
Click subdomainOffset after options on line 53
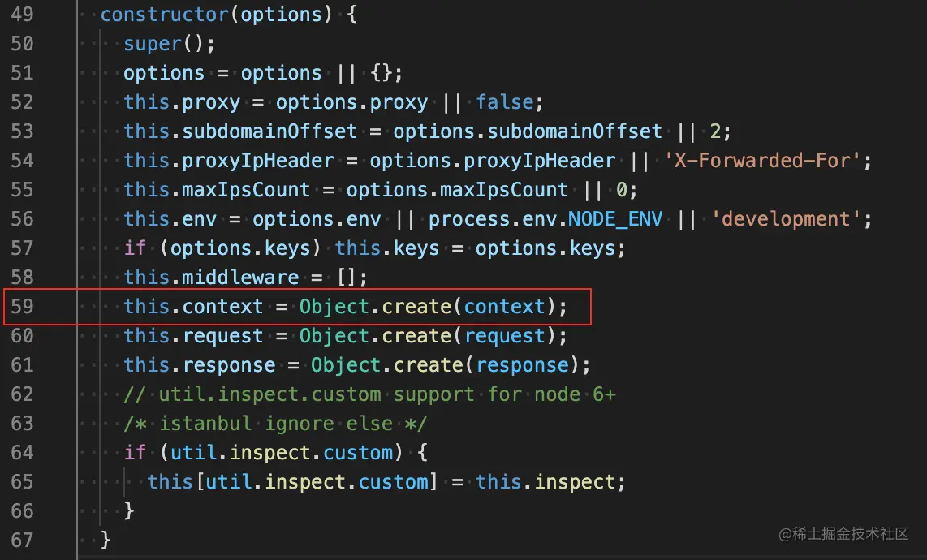[574, 131]
